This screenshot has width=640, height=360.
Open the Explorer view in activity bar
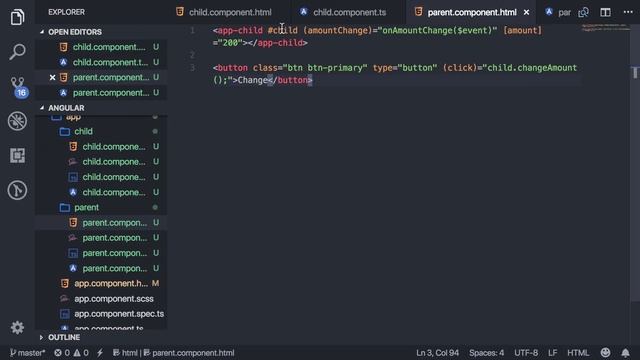(x=17, y=17)
